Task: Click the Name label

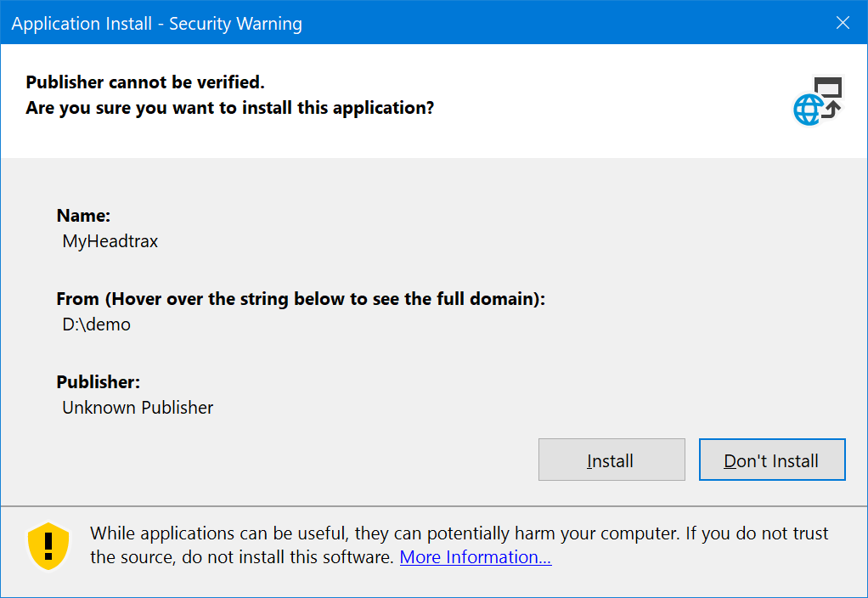Action: pos(83,216)
